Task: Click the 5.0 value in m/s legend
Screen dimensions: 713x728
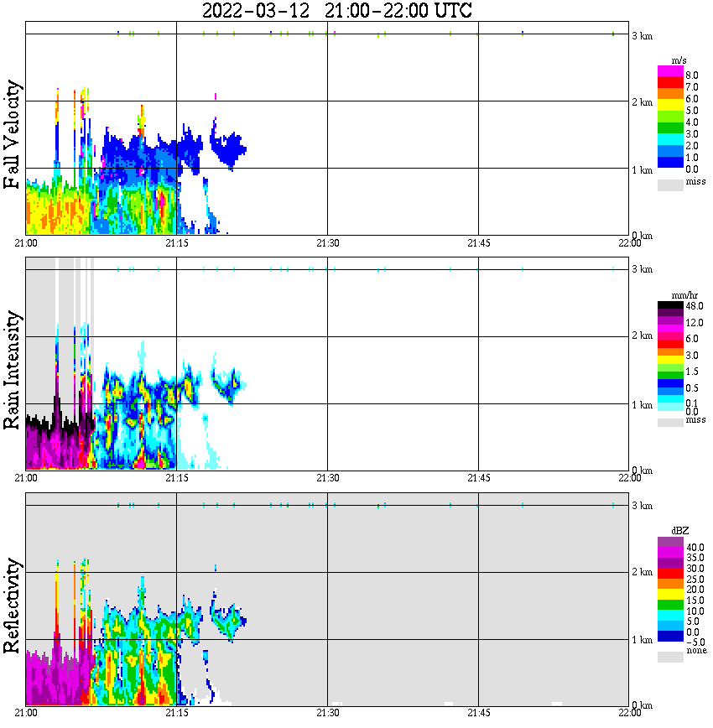Action: click(692, 111)
